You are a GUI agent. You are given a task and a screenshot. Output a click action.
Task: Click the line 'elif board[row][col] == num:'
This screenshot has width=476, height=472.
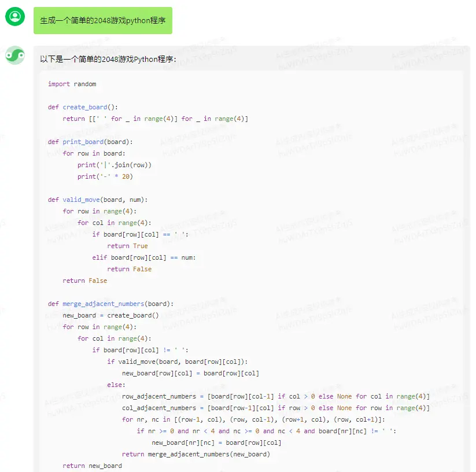coord(144,257)
